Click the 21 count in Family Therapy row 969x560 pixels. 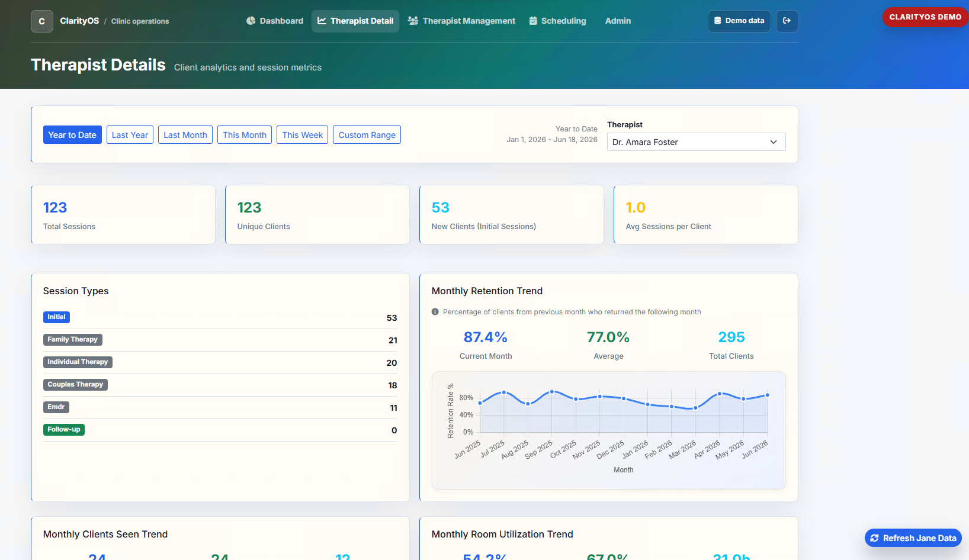coord(393,340)
